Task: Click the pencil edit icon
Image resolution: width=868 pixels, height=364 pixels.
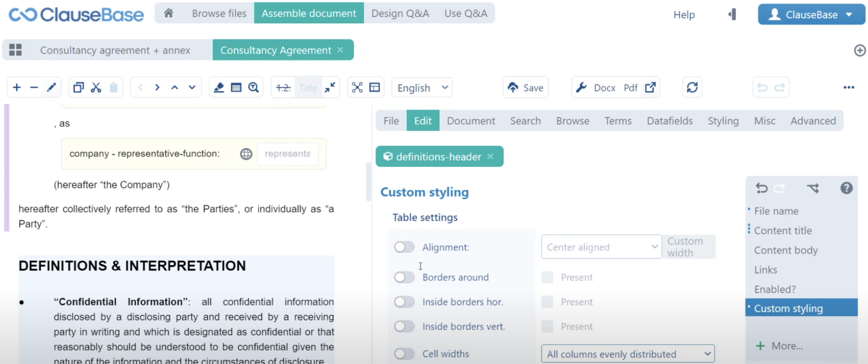Action: click(x=51, y=88)
